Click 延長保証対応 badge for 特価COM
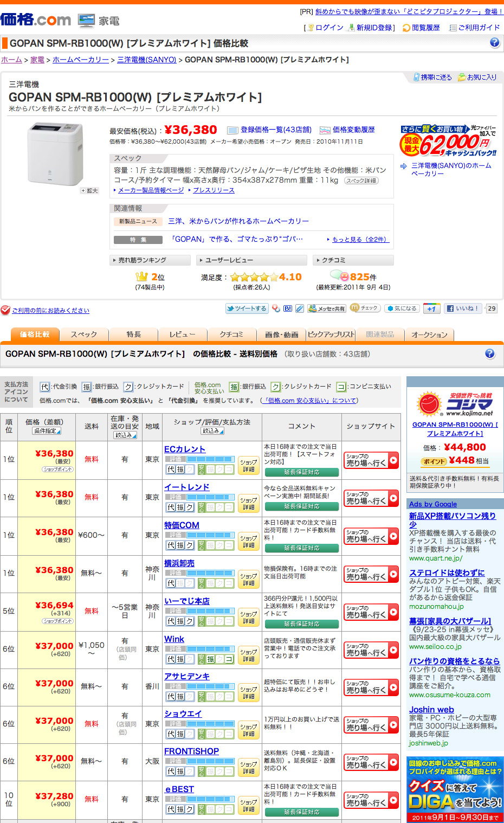 pos(302,548)
